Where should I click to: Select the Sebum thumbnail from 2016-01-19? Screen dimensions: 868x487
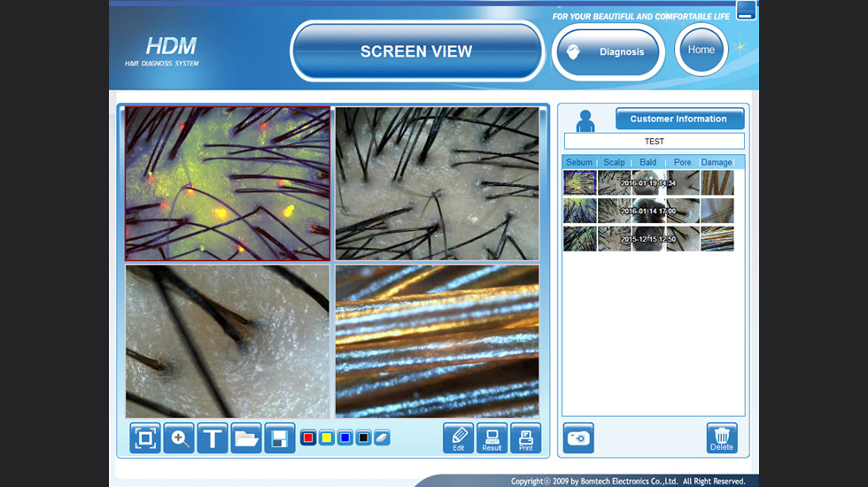point(580,182)
